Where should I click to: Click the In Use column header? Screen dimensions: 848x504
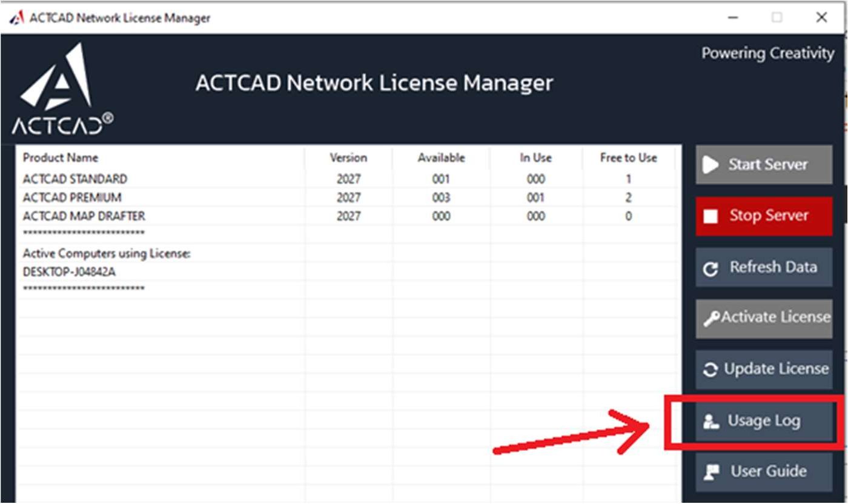(535, 157)
